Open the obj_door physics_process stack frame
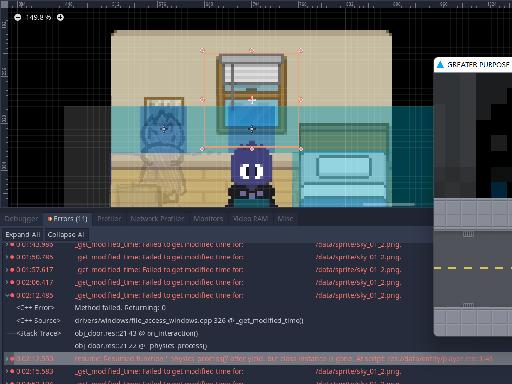Screen dimensions: 512x384 pyautogui.click(x=141, y=346)
